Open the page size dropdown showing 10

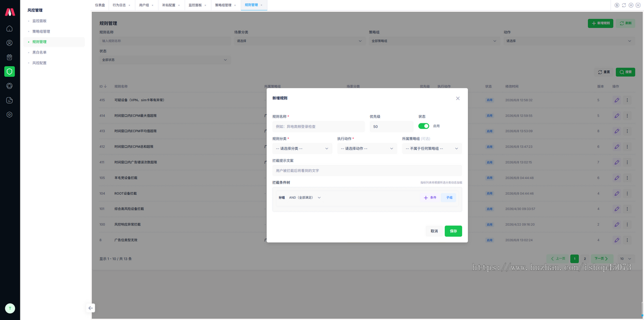coord(626,258)
